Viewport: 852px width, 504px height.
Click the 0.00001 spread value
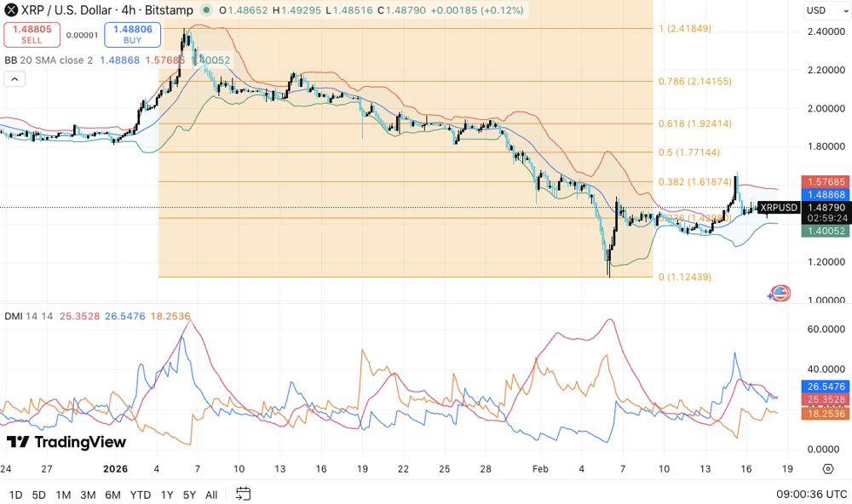coord(82,35)
